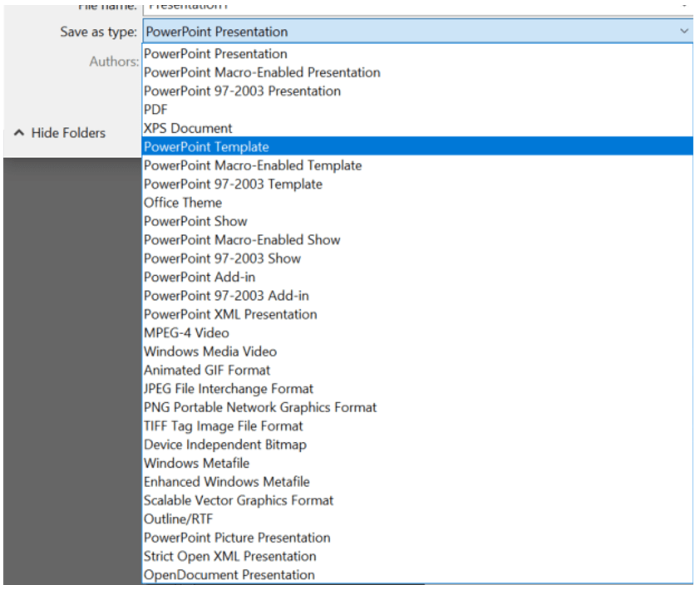Click the File name input field
This screenshot has height=590, width=700.
click(416, 6)
